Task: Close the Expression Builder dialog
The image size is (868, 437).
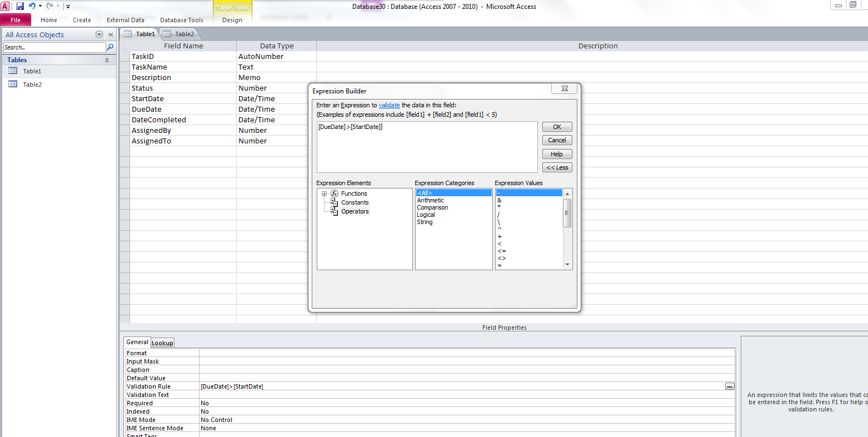Action: [564, 88]
